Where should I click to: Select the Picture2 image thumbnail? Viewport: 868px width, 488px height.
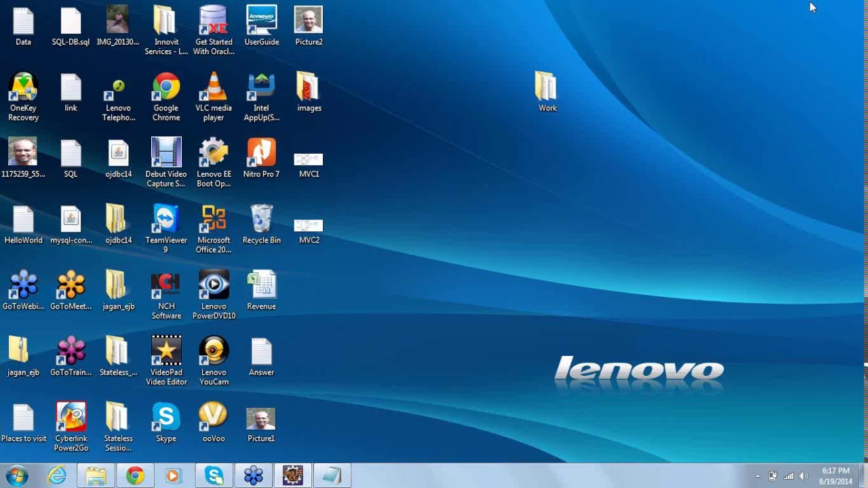coord(309,26)
